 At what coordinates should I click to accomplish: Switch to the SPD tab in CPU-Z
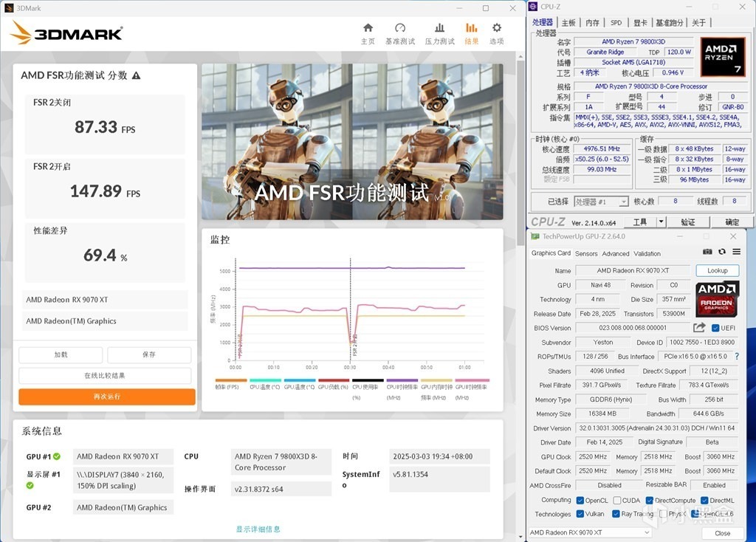coord(616,23)
